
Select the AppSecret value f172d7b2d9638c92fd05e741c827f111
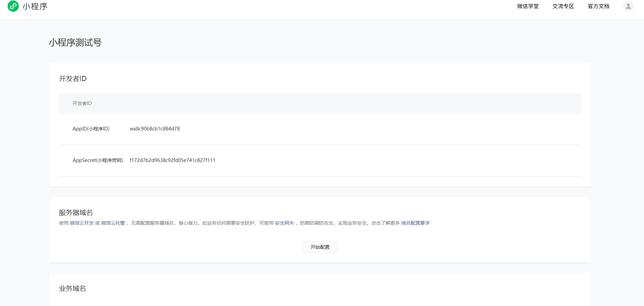(x=172, y=160)
